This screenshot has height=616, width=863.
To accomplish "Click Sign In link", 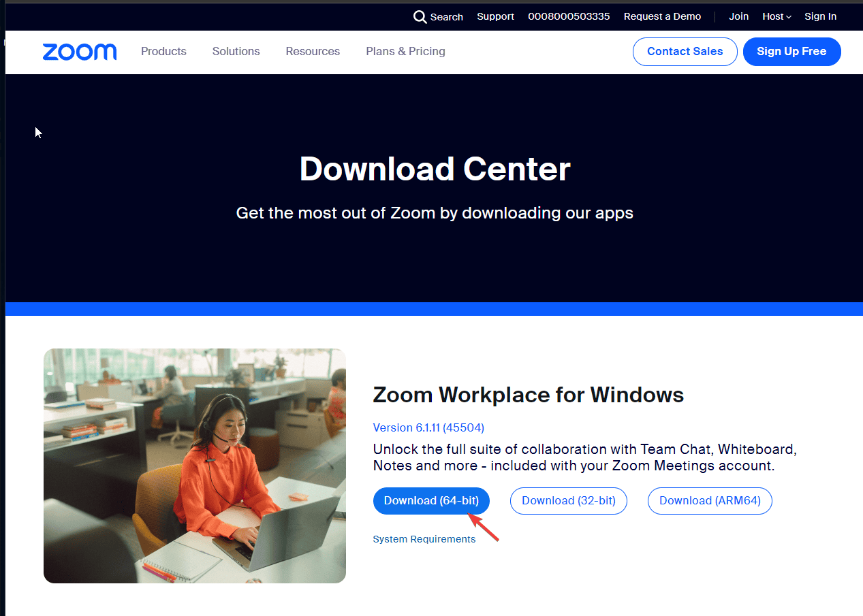I will click(x=820, y=16).
